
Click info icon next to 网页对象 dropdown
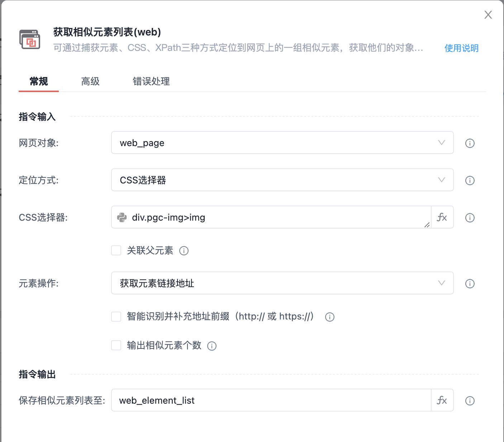coord(470,143)
